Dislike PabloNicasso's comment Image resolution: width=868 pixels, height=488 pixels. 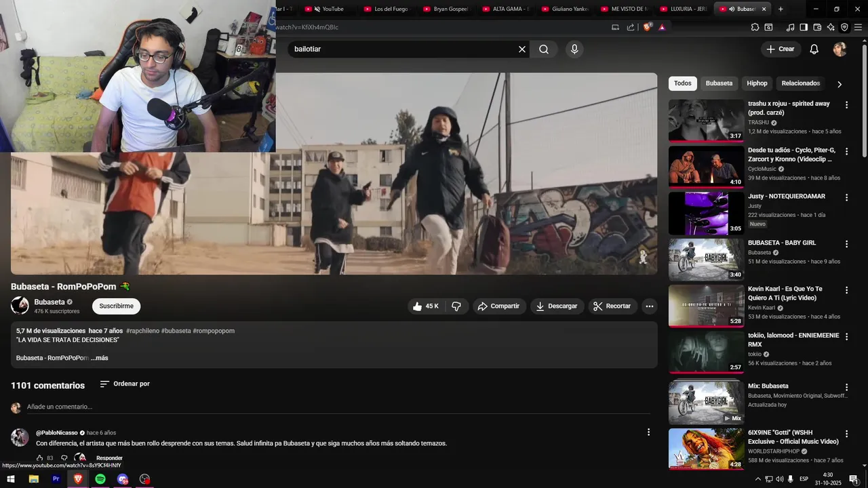tap(64, 458)
